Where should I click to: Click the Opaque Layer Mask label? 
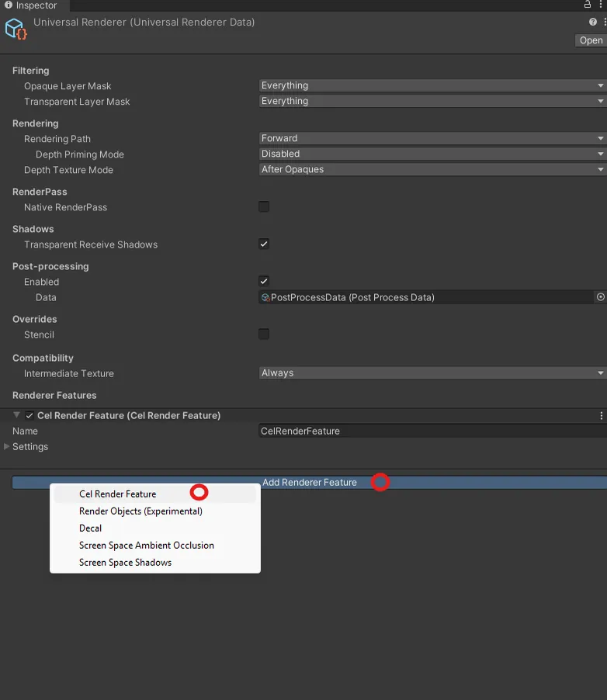(68, 85)
